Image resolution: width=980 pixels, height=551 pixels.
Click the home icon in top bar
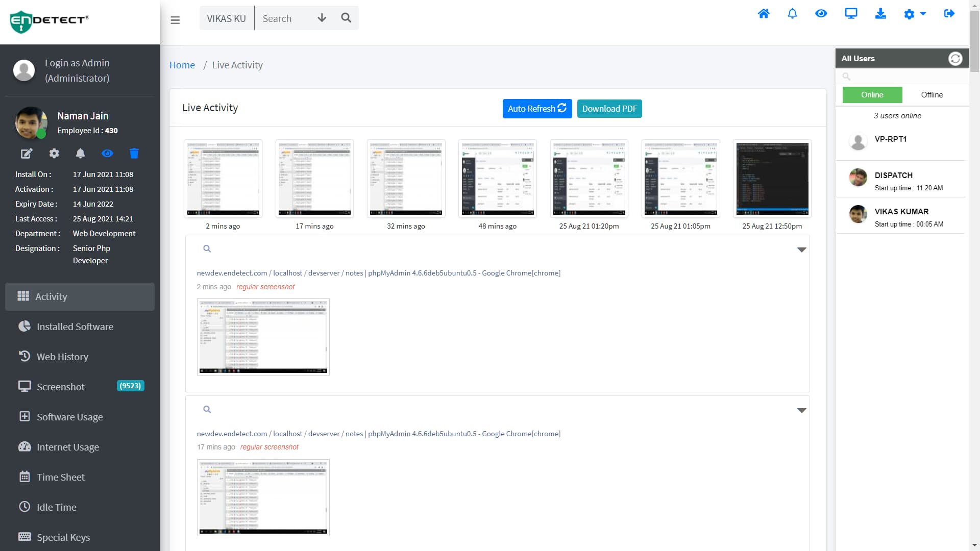click(x=763, y=14)
